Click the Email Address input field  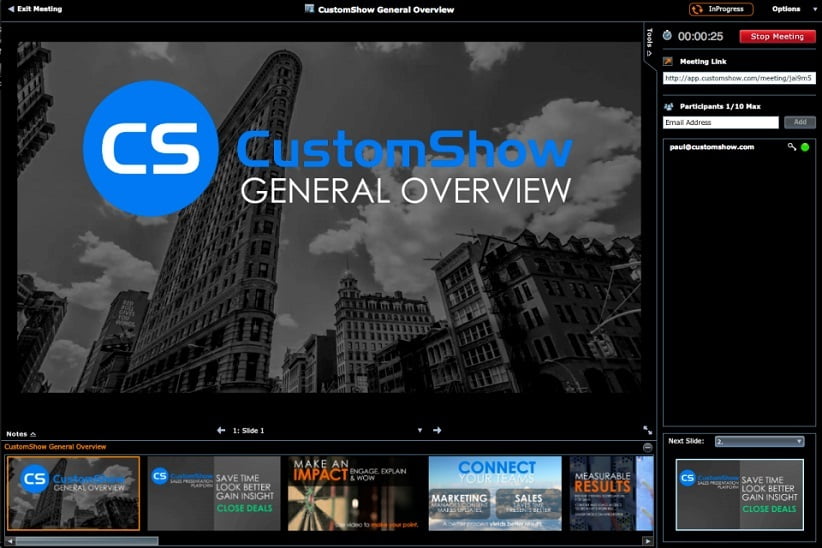pos(720,122)
